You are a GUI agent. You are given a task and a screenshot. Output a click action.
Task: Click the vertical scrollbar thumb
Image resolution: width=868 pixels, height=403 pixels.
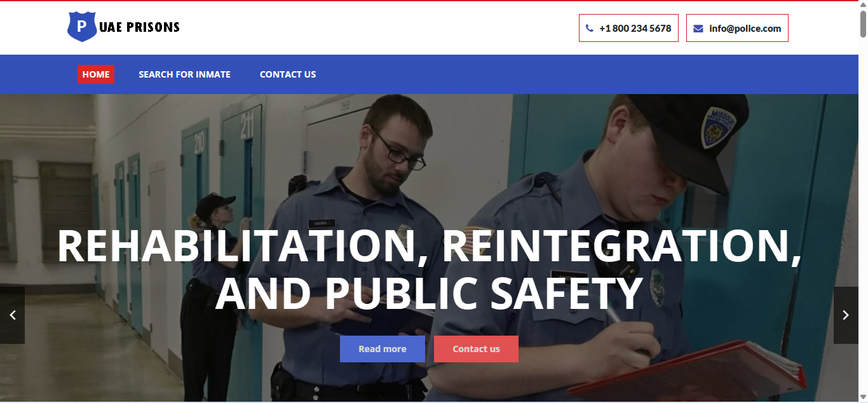(x=863, y=24)
